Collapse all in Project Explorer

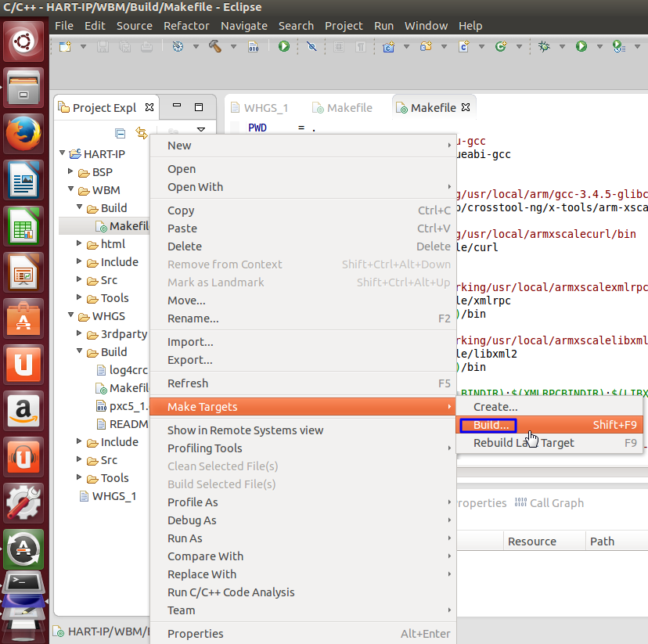pyautogui.click(x=121, y=133)
